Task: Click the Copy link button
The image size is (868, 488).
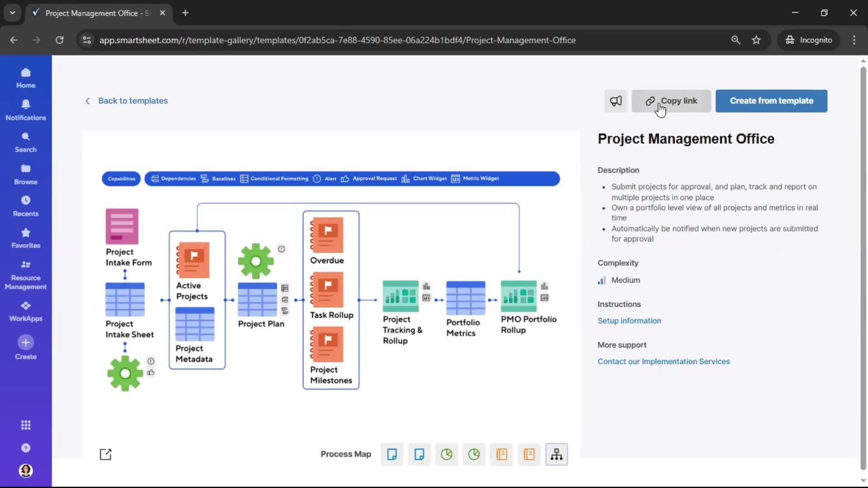Action: tap(671, 101)
